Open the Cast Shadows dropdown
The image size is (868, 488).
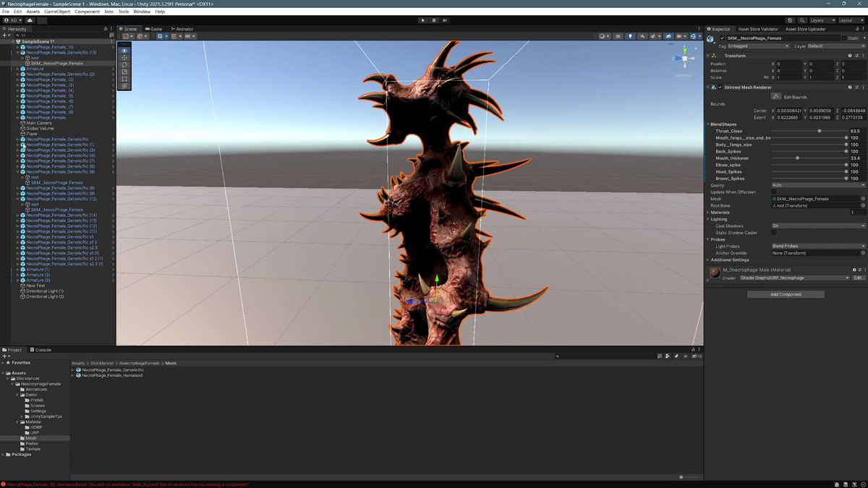click(x=817, y=226)
